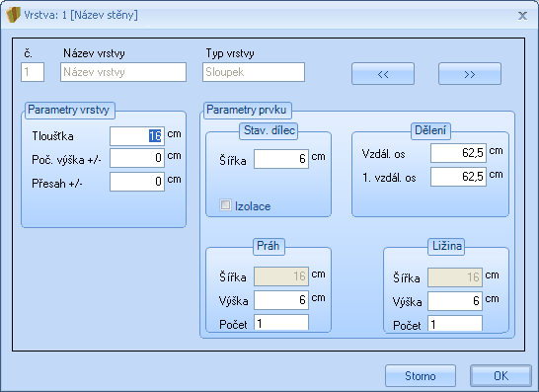Viewport: 539px width, 392px height.
Task: Select the Ližina Počet field
Action: click(455, 324)
